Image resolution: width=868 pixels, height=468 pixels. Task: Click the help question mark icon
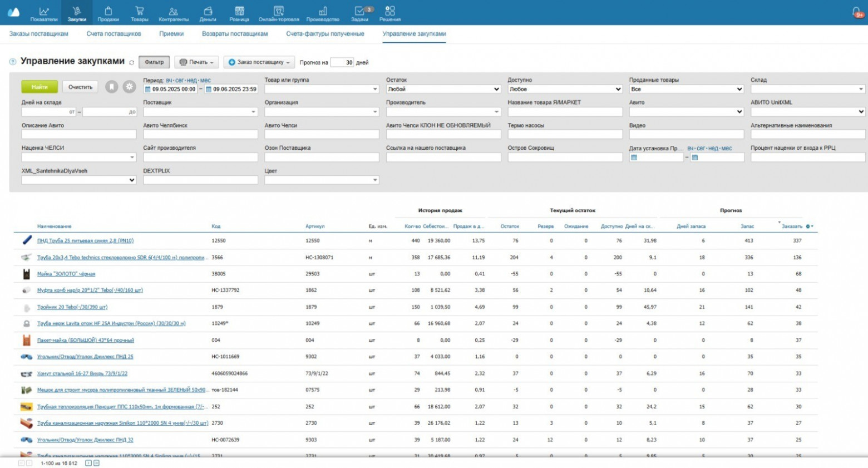13,62
